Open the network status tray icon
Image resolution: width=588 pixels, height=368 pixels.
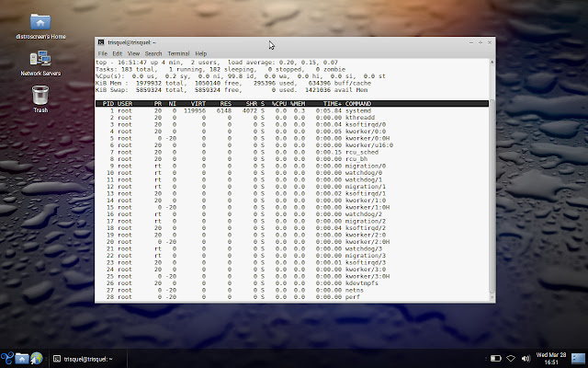(x=511, y=359)
